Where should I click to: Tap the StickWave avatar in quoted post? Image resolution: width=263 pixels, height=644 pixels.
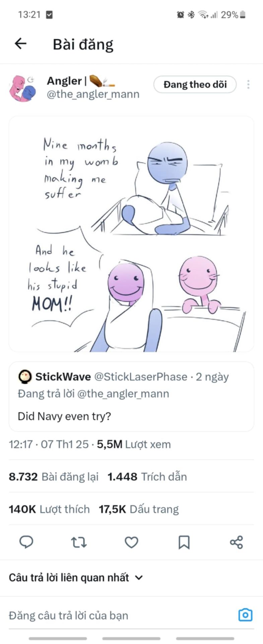point(25,377)
